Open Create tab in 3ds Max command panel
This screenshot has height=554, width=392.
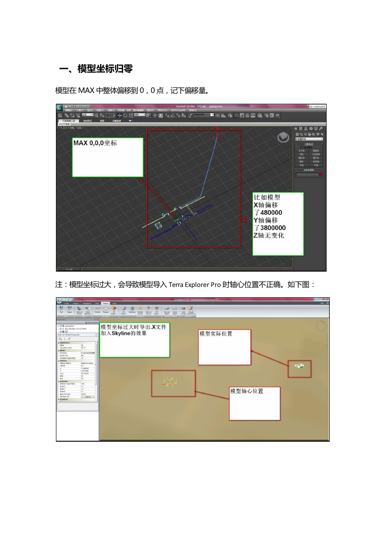click(x=296, y=129)
